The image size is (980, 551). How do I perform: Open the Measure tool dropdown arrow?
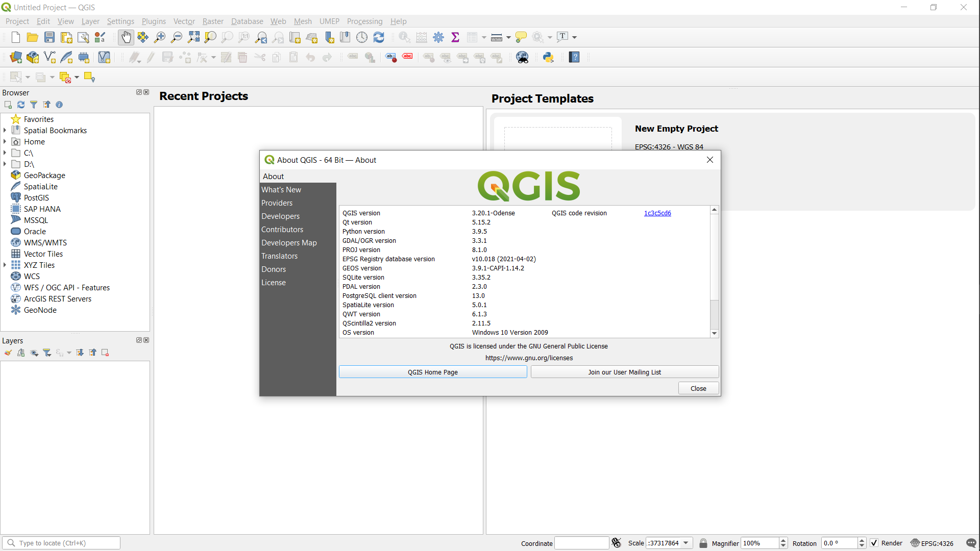pyautogui.click(x=508, y=37)
